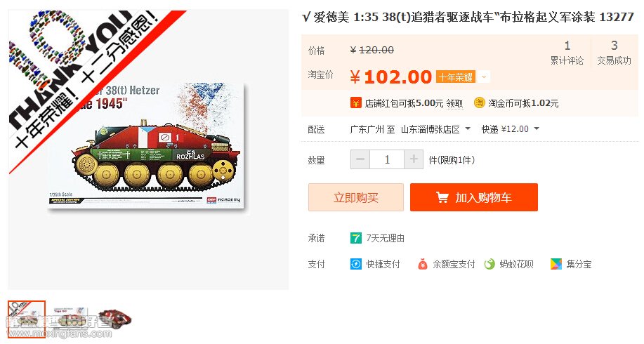Click the red shop coupon envelope icon
This screenshot has width=644, height=344.
coord(355,102)
